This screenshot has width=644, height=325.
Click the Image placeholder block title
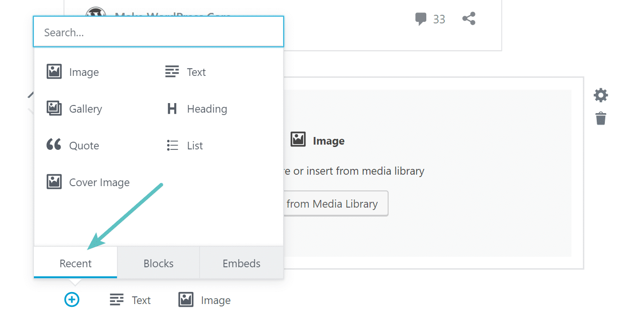tap(328, 141)
